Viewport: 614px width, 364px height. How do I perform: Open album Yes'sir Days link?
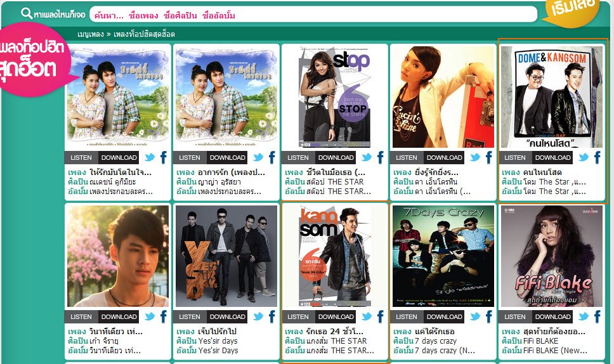pos(218,351)
